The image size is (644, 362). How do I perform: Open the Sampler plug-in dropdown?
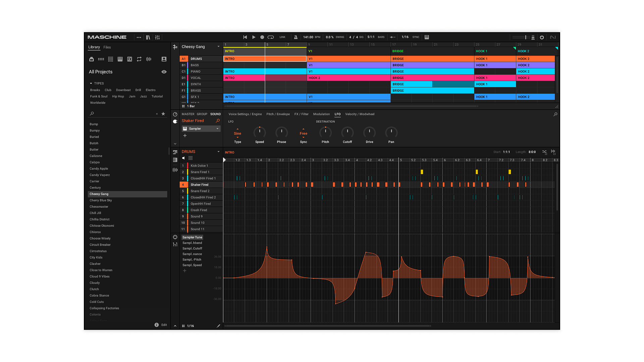click(x=217, y=129)
